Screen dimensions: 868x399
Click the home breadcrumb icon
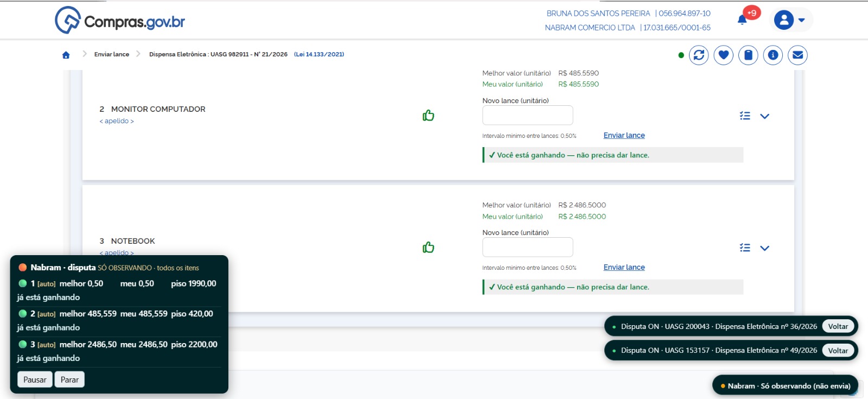(x=66, y=55)
